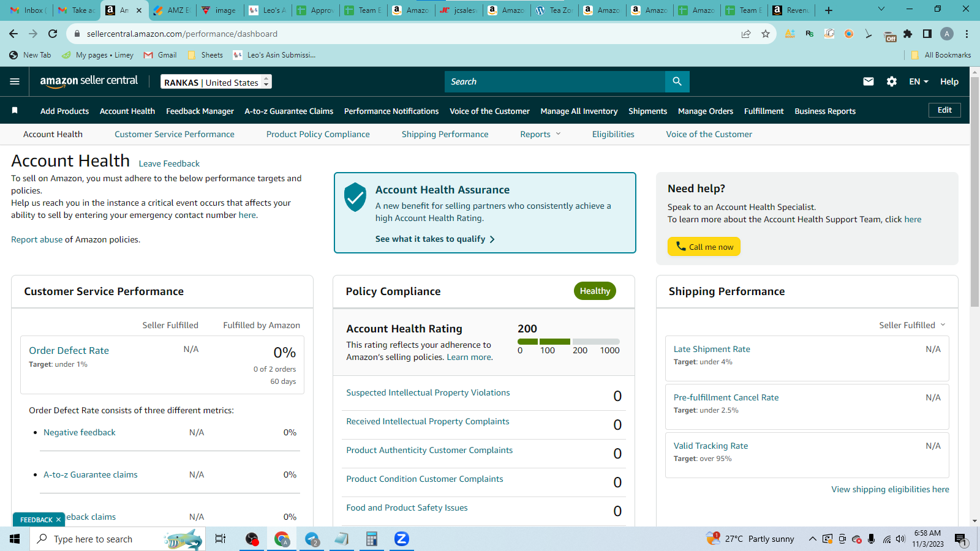
Task: Switch to Shipping Performance tab
Action: pyautogui.click(x=445, y=134)
